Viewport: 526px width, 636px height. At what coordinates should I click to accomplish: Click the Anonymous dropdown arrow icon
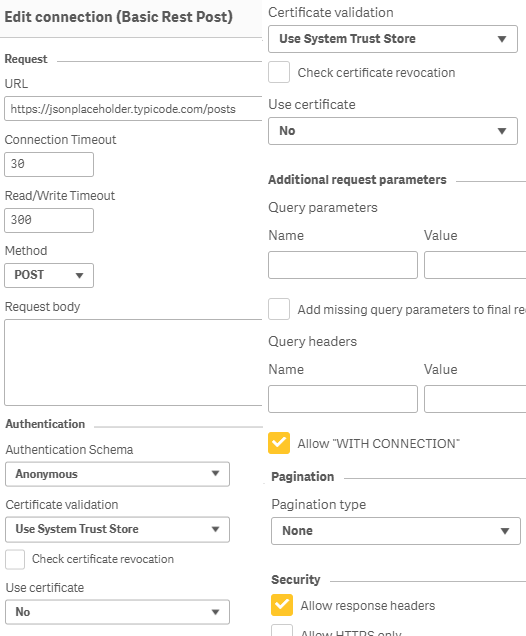pos(215,473)
